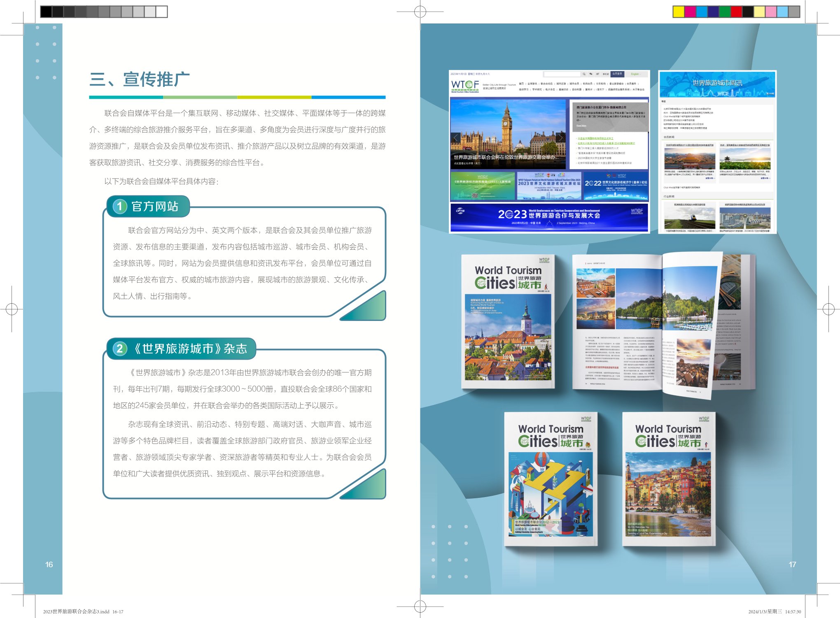The image size is (840, 618).
Task: Click the footer timestamp 2024/1/3/星期三 14:57:30
Action: click(775, 611)
